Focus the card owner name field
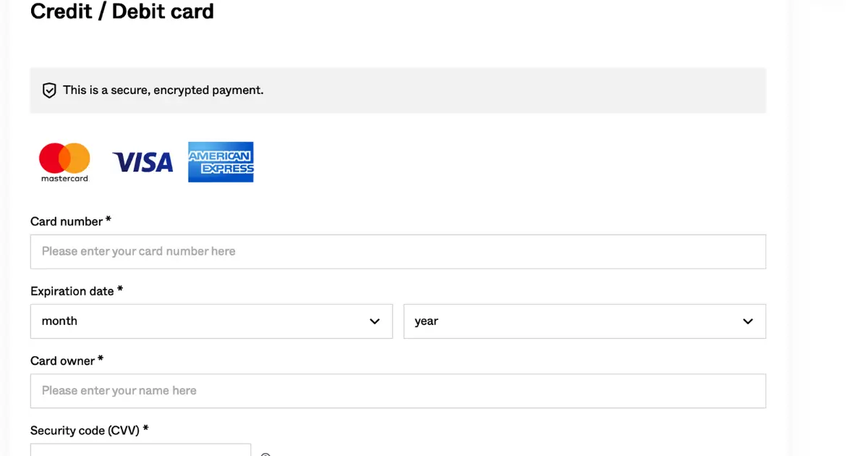 coord(398,391)
